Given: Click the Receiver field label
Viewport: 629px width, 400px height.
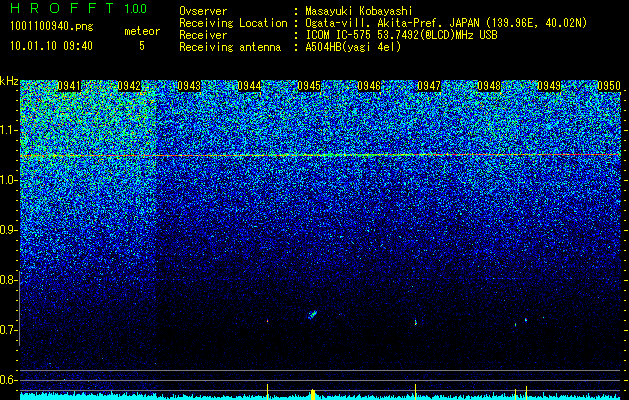Looking at the screenshot, I should pyautogui.click(x=203, y=35).
